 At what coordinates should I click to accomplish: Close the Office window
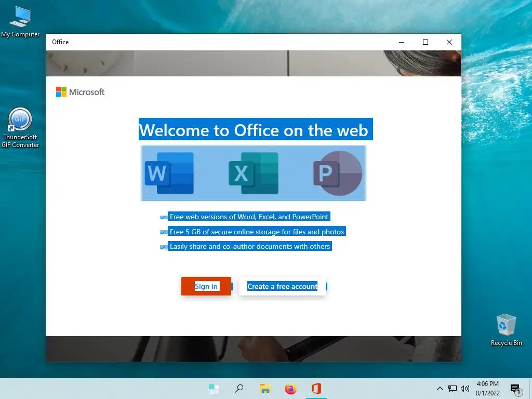[x=449, y=42]
